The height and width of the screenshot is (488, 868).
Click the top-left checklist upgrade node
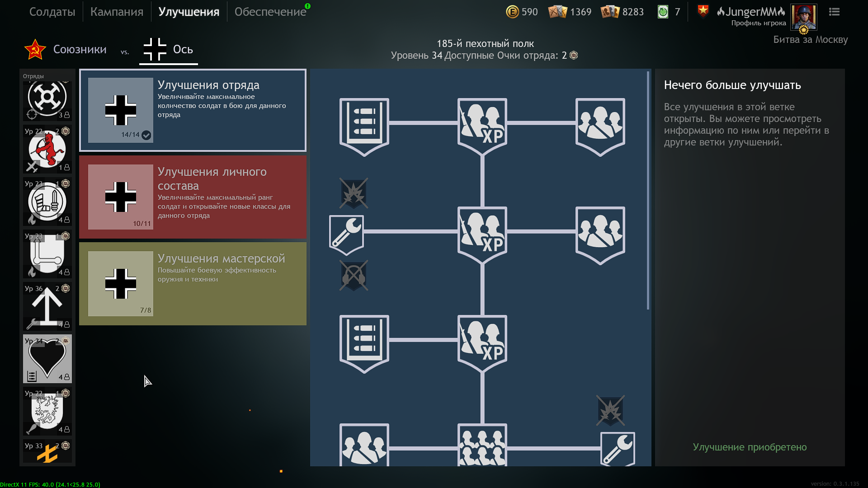pos(364,124)
